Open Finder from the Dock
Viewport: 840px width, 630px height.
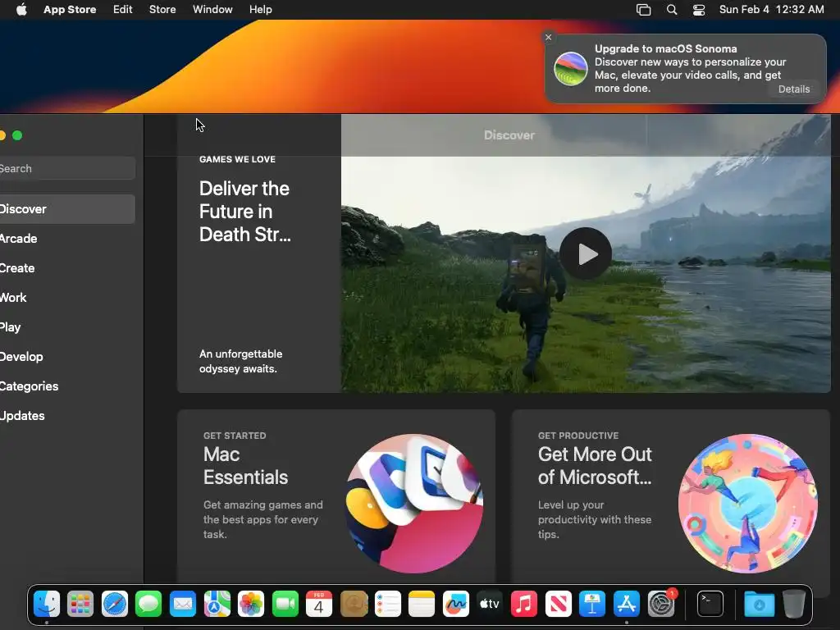pyautogui.click(x=47, y=605)
